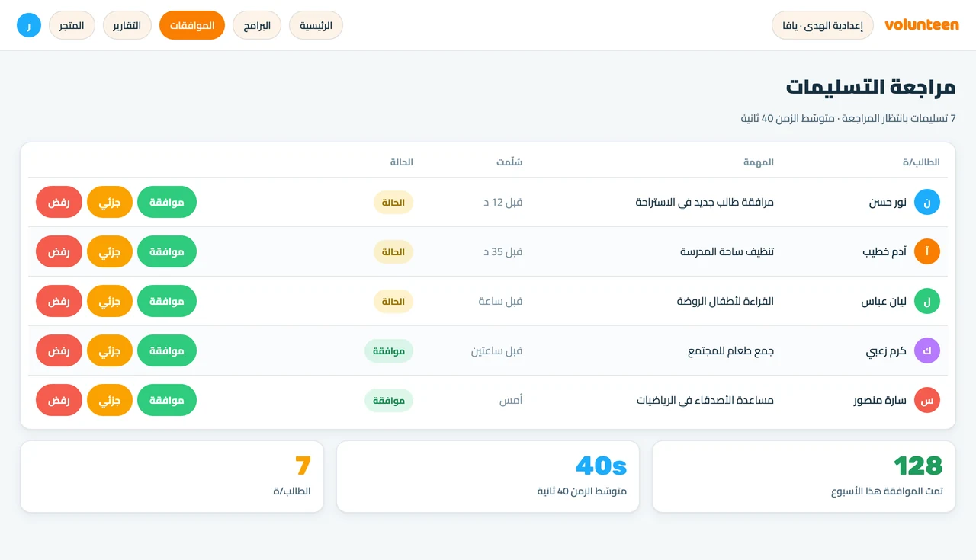Screen dimensions: 976x560
Task: Reject سارة منصور's submission
Action: click(59, 400)
